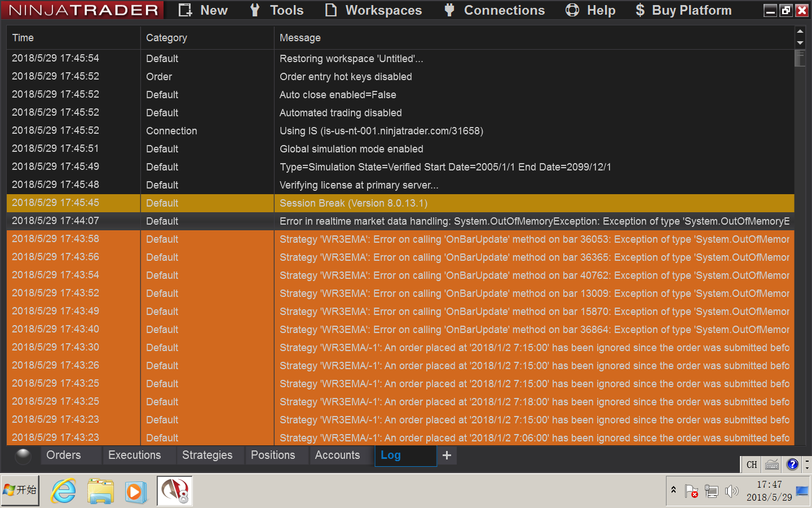Click the log vertical scrollbar thumb
The image size is (812, 508).
click(800, 59)
